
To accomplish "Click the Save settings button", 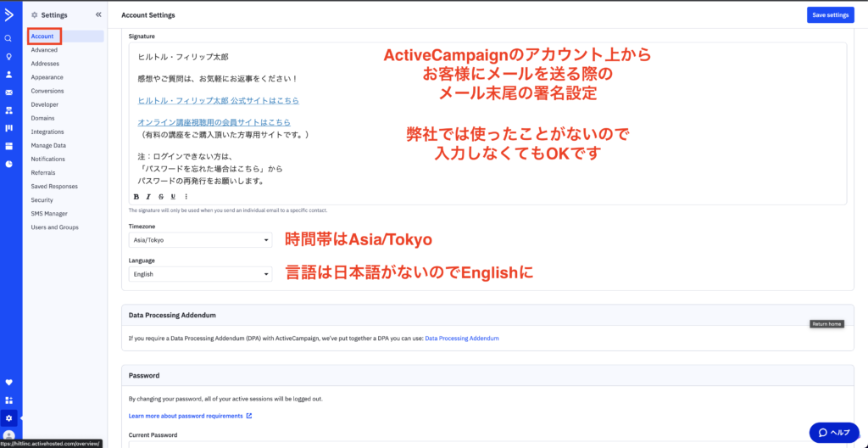I will pyautogui.click(x=830, y=15).
